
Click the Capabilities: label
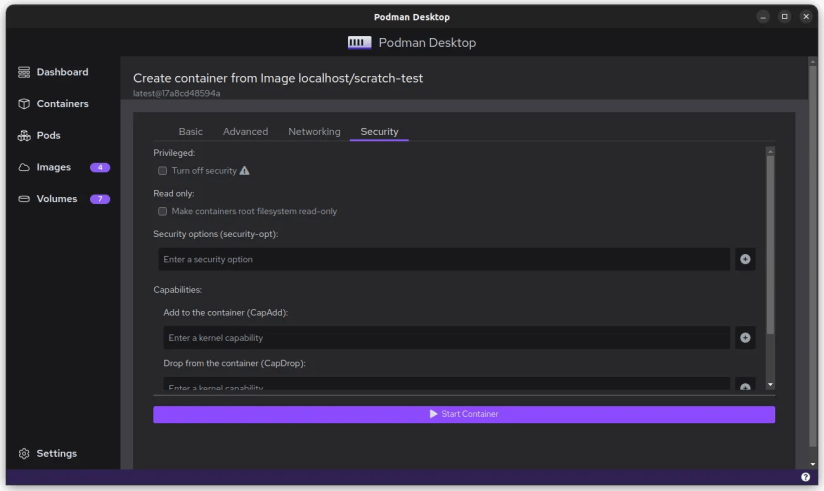pos(178,290)
